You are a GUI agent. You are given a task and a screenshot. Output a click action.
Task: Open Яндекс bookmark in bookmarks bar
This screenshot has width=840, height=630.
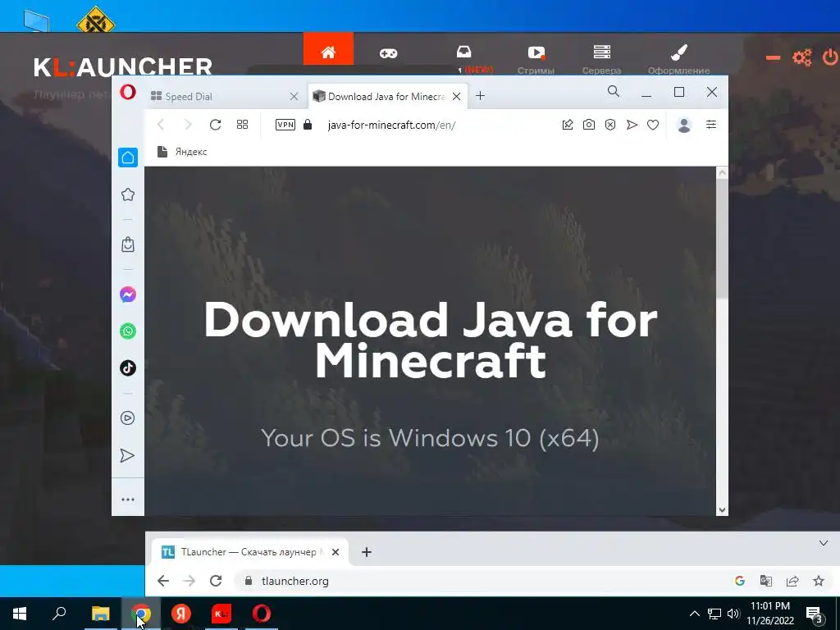(182, 152)
